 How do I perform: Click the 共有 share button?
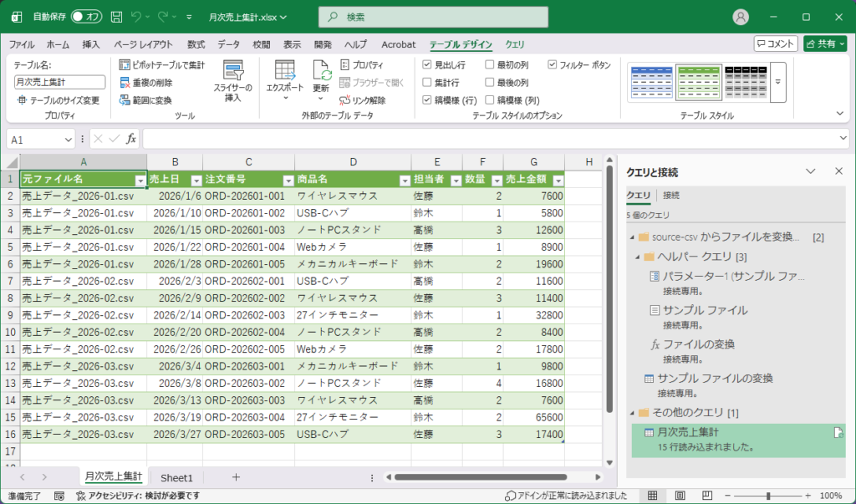click(x=825, y=43)
